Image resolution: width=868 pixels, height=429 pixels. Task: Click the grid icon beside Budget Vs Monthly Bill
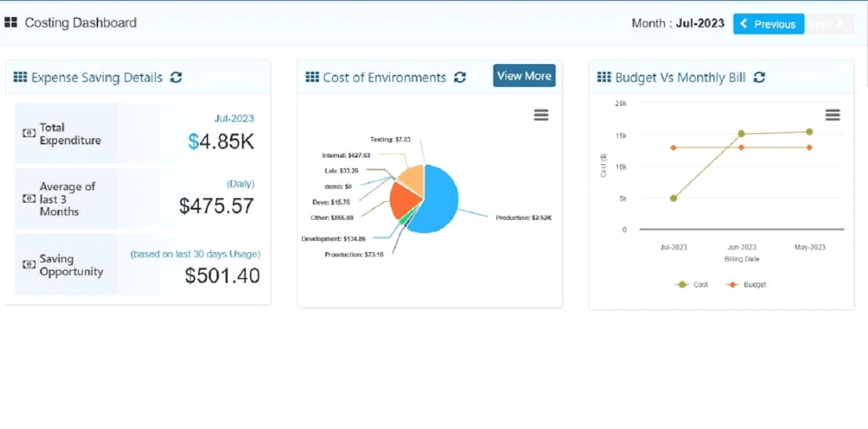(604, 77)
